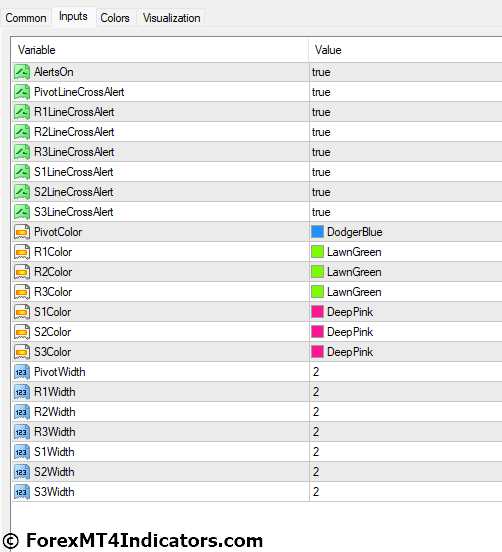502x552 pixels.
Task: Click the green icon beside R3LineCrossAlert
Action: tap(22, 152)
